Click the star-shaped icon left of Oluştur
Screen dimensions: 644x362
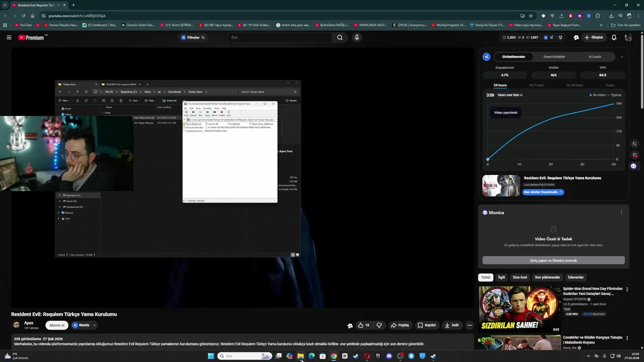pyautogui.click(x=576, y=37)
